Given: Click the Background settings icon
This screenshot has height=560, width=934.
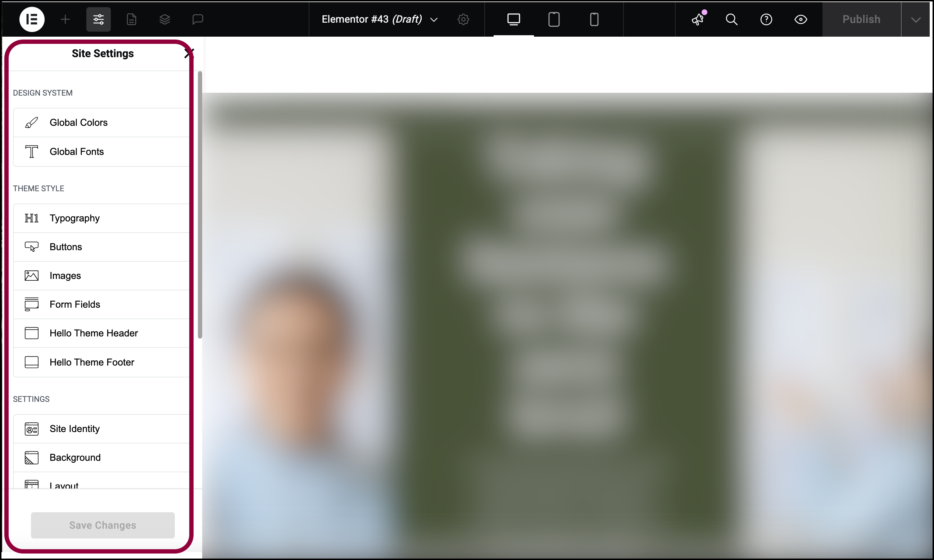Looking at the screenshot, I should tap(31, 457).
